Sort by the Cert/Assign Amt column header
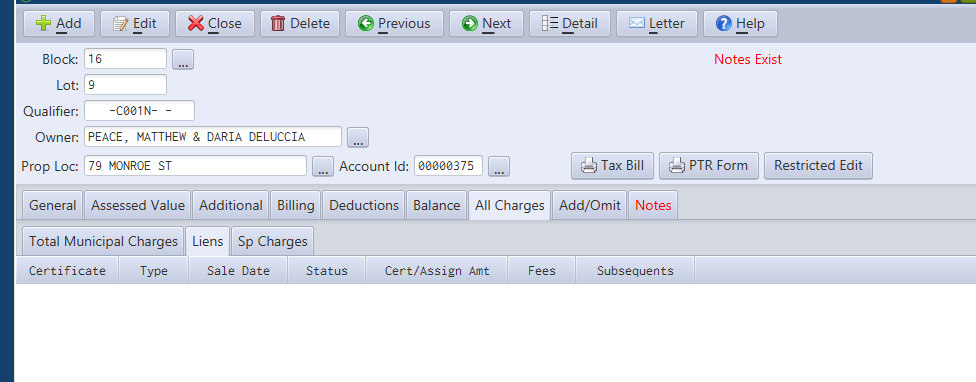This screenshot has width=976, height=382. (x=437, y=271)
